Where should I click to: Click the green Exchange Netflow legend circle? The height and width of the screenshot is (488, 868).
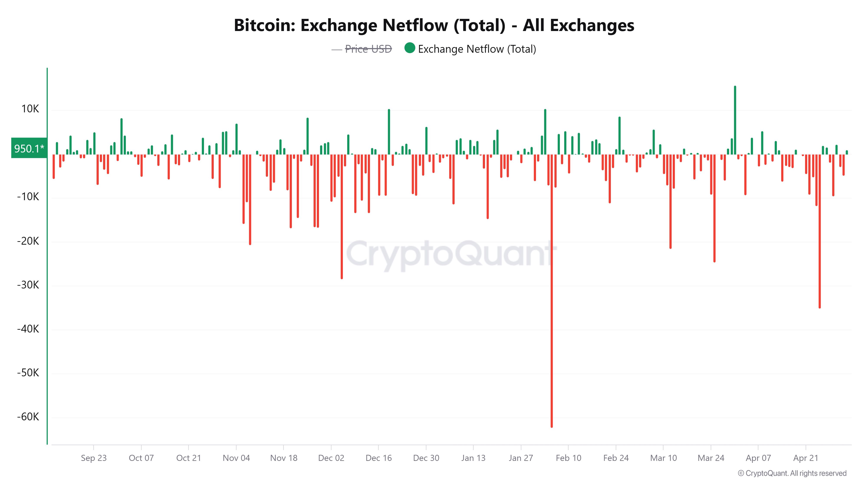coord(410,48)
